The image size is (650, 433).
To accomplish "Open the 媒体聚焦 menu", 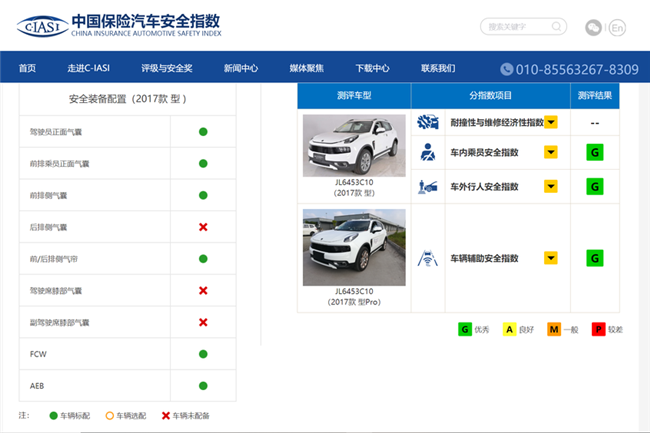I will click(x=306, y=68).
